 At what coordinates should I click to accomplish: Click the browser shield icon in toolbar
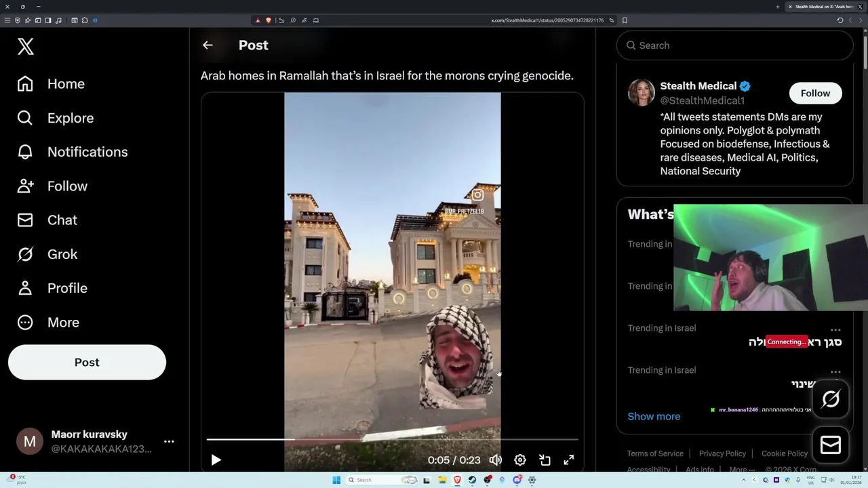click(18, 20)
